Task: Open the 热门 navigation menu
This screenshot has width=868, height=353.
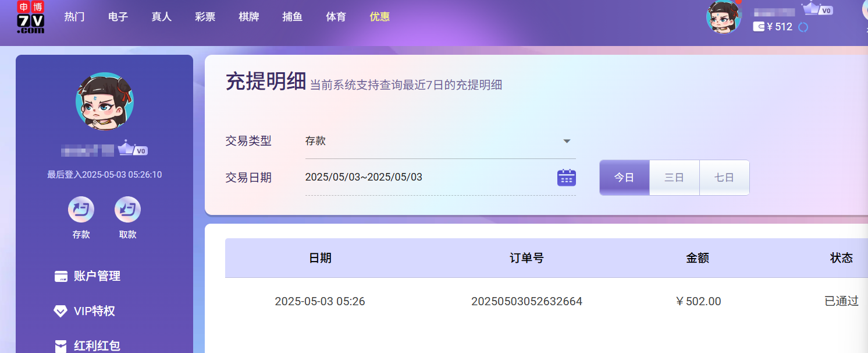Action: pyautogui.click(x=74, y=17)
